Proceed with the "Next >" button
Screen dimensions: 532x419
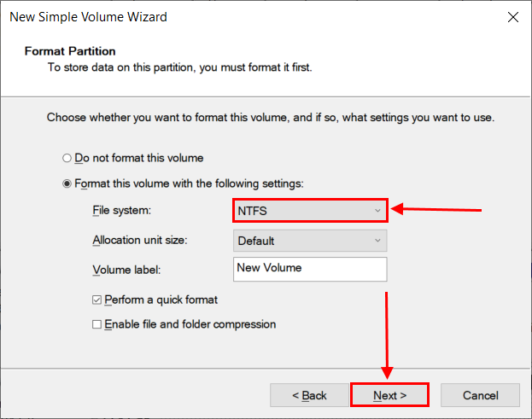(390, 395)
